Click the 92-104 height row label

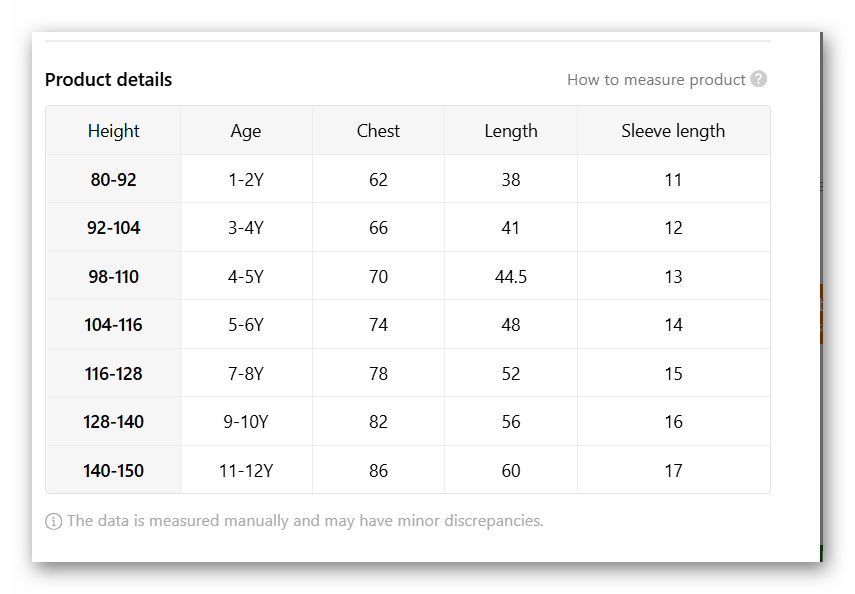click(x=114, y=228)
